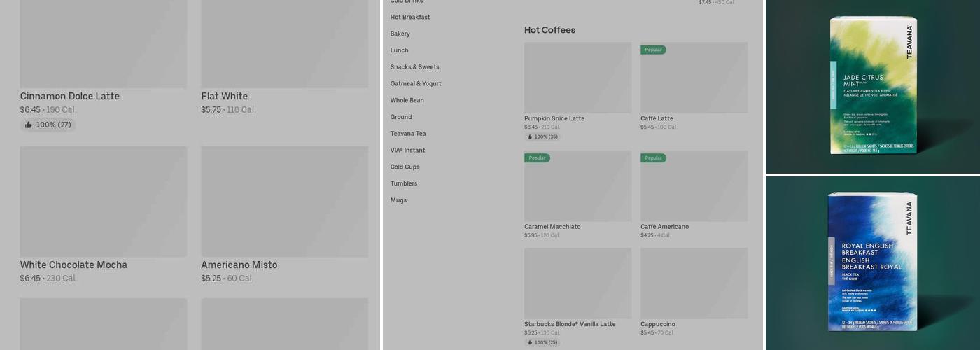Click the "$5.25 • 60 Cal." price line

227,279
